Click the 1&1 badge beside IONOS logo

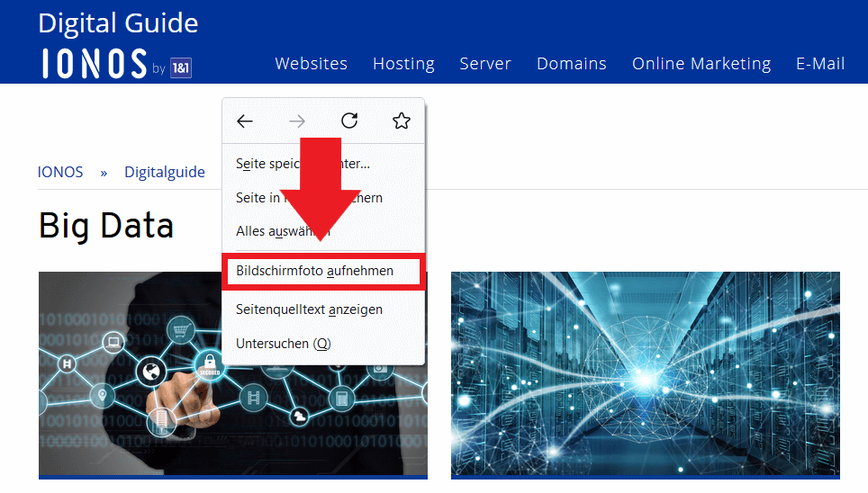coord(180,68)
